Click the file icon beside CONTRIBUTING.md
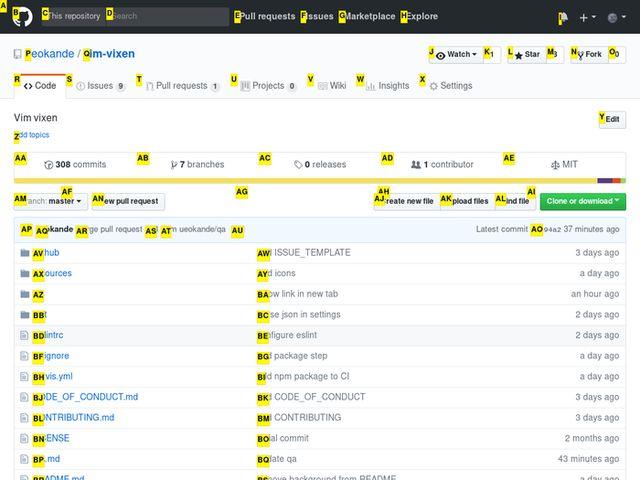640x480 pixels. pos(24,418)
